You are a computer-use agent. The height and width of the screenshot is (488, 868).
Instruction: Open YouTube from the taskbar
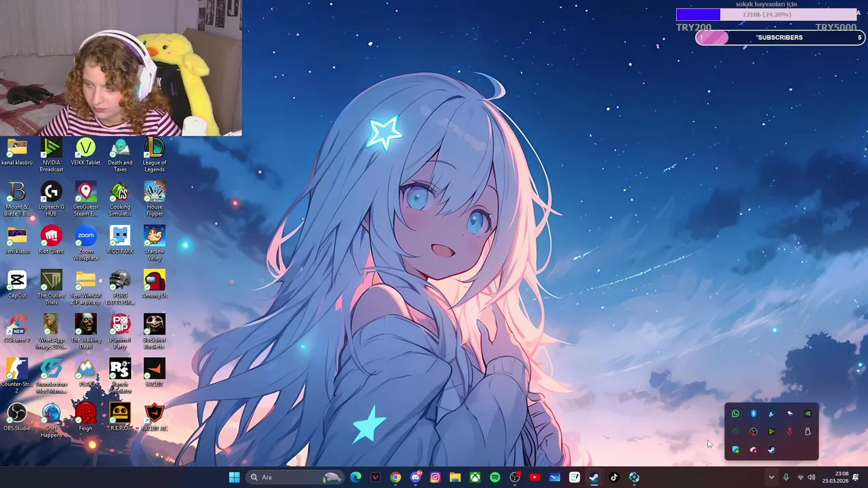click(x=535, y=477)
